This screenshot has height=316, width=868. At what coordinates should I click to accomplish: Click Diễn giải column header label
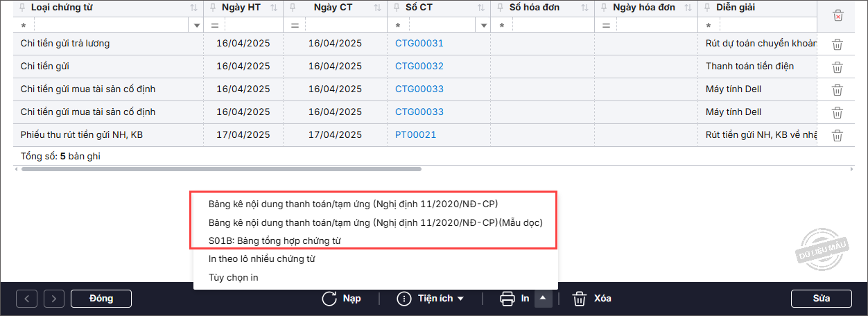737,7
